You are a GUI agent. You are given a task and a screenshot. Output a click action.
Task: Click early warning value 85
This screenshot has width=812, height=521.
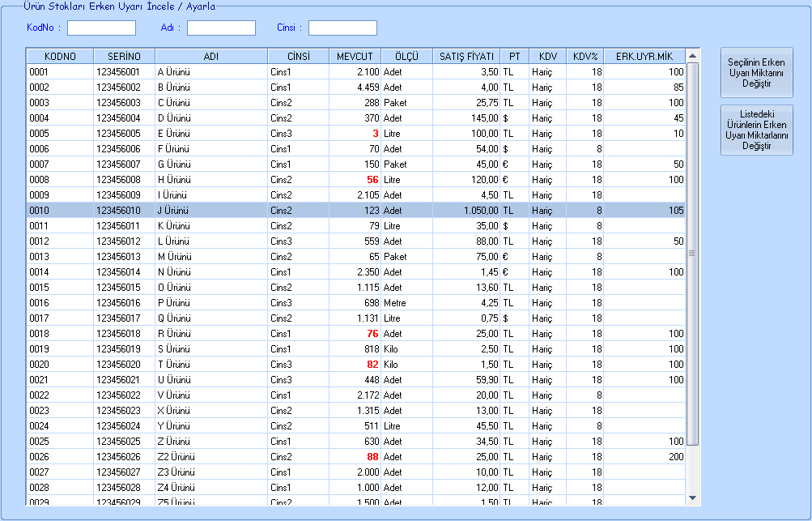click(x=678, y=87)
